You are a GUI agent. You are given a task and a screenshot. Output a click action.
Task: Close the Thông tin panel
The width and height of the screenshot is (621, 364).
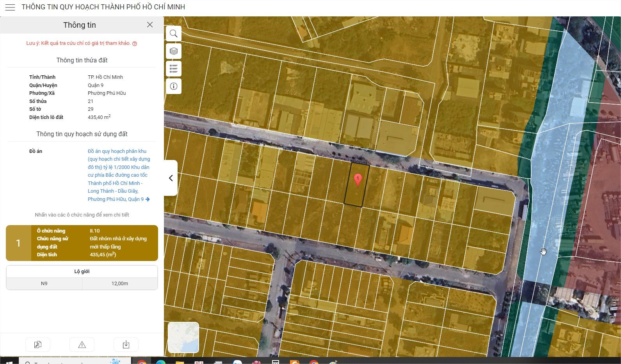[150, 25]
